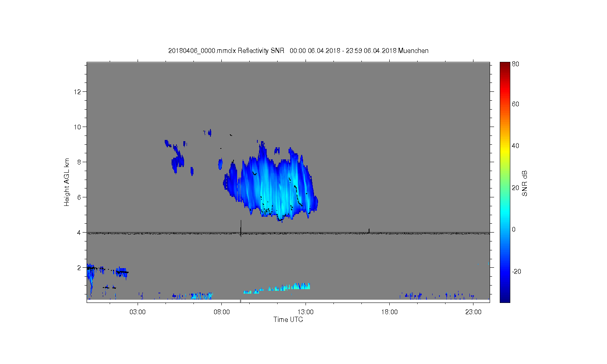This screenshot has width=607, height=364.
Task: Click the height tick label 12
Action: pyautogui.click(x=78, y=92)
